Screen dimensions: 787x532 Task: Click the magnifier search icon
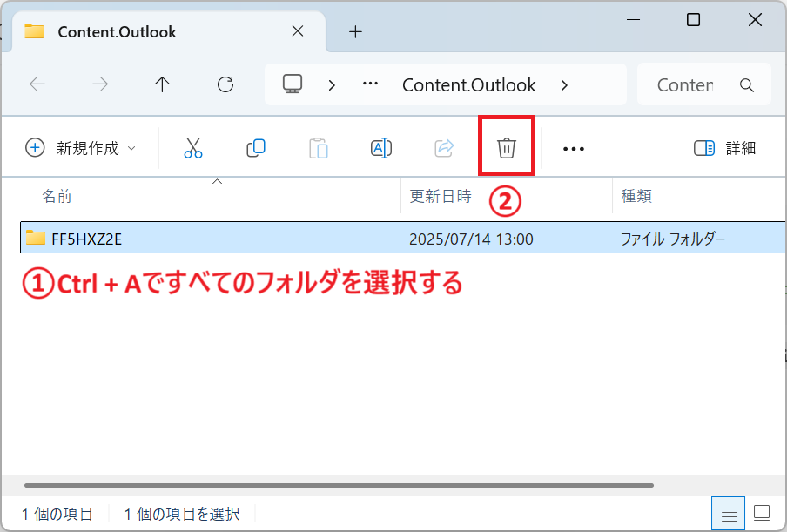[747, 85]
